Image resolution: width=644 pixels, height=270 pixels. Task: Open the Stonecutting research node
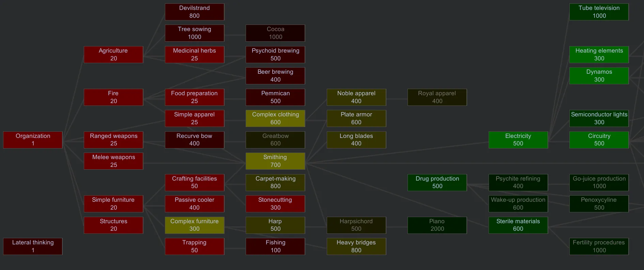click(x=275, y=204)
